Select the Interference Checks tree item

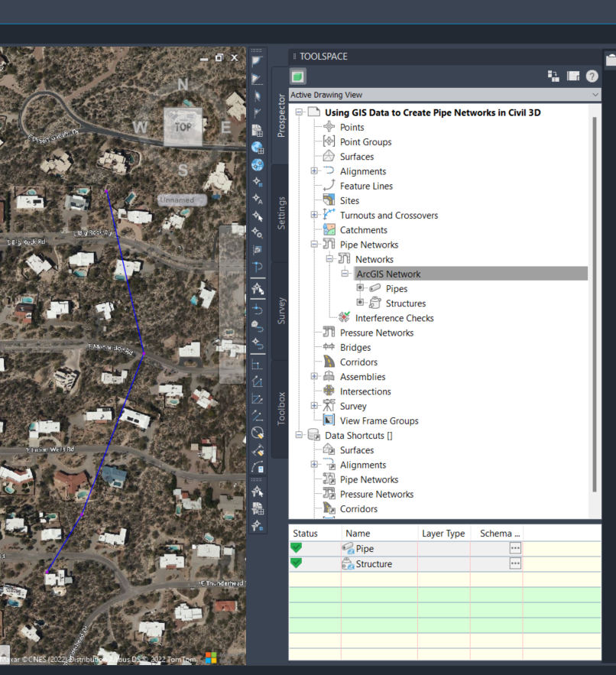[x=394, y=318]
